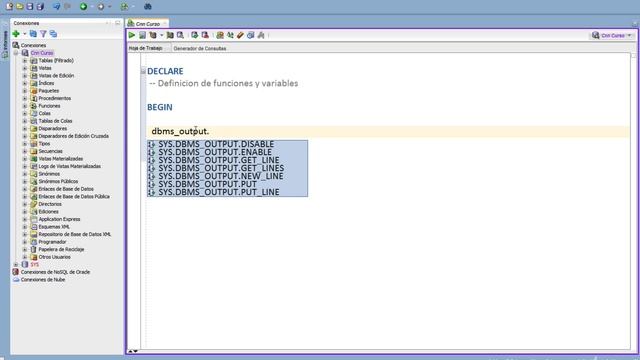This screenshot has height=360, width=640.
Task: Select Vistas de Edición tree item
Action: point(56,76)
